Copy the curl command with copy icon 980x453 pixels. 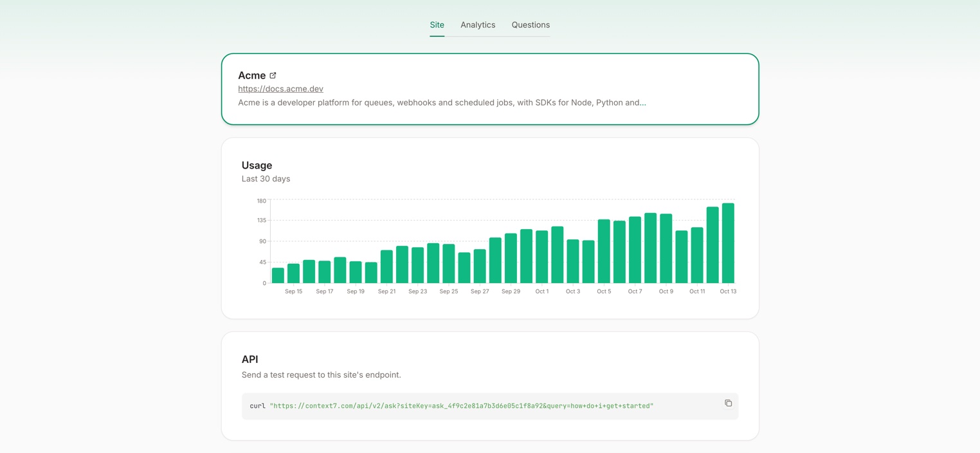tap(728, 403)
